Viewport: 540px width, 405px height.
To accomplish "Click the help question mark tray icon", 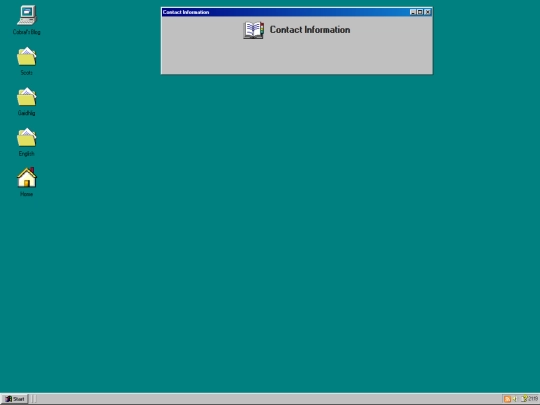I will click(x=524, y=399).
